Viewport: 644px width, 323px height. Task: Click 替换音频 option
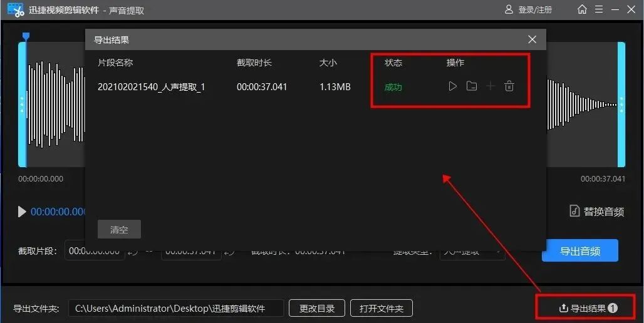(x=597, y=212)
